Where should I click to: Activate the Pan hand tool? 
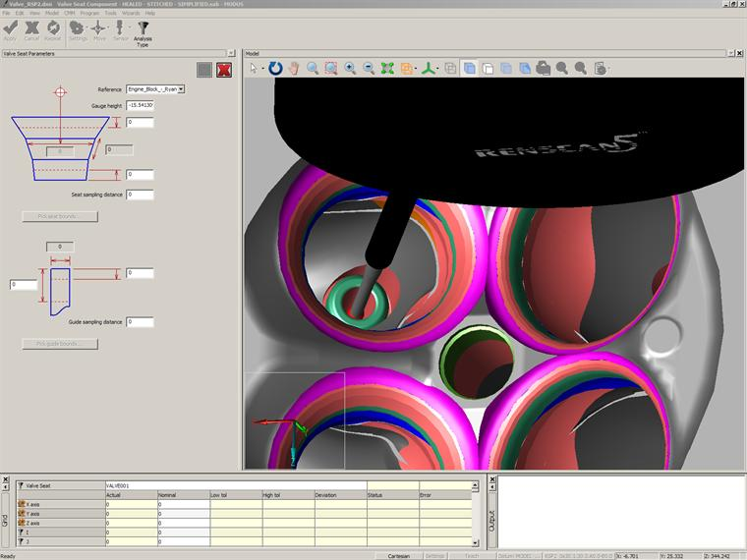(294, 68)
